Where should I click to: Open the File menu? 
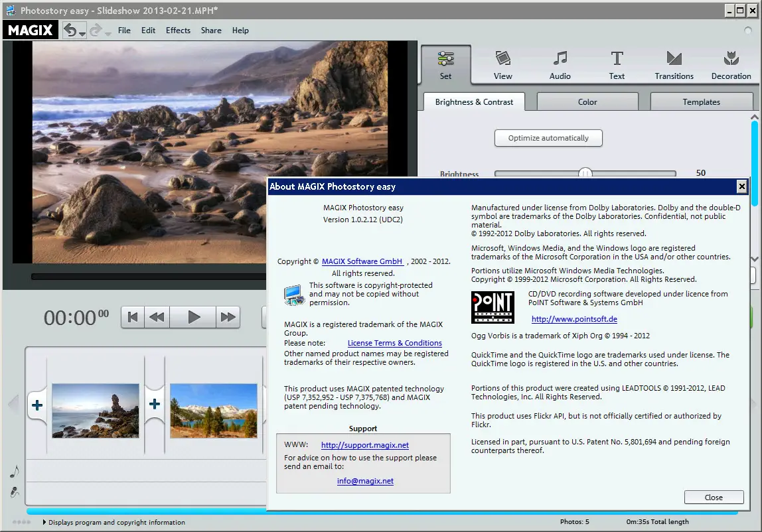point(124,30)
